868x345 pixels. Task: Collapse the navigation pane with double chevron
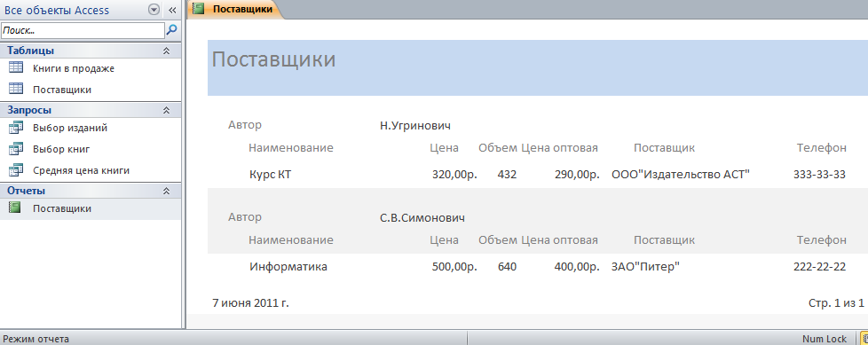point(171,10)
